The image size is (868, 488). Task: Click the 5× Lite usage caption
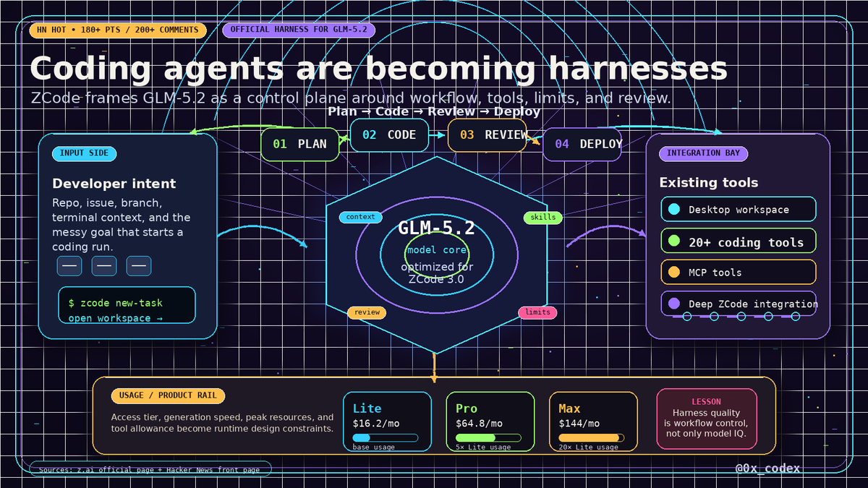click(483, 448)
